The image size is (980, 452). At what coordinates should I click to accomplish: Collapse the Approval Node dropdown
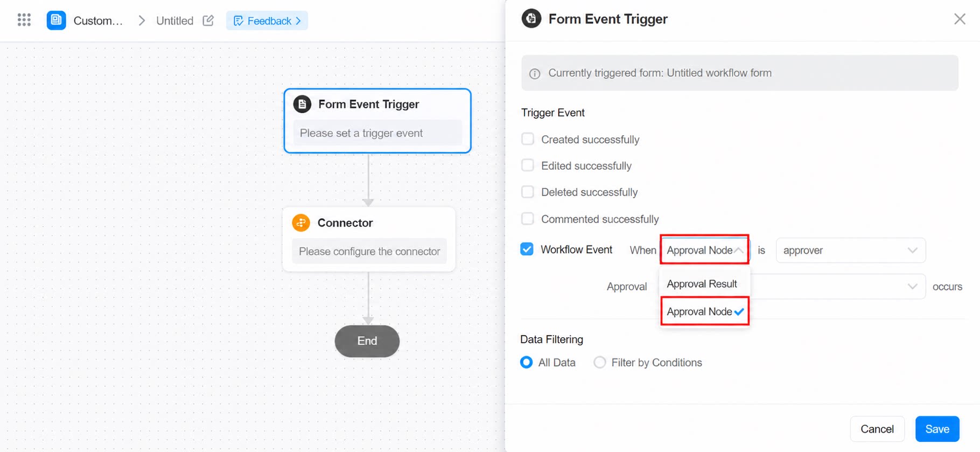705,250
